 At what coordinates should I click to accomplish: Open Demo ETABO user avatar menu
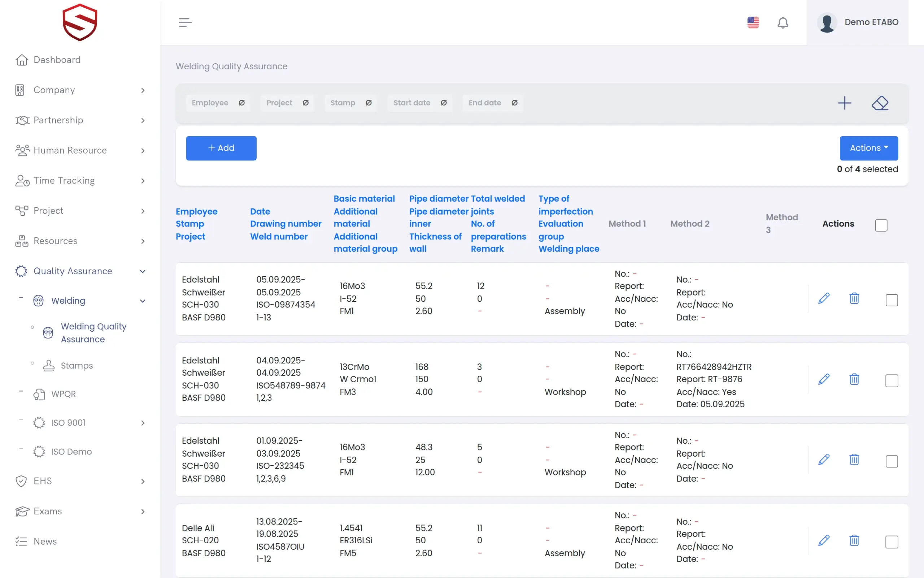(858, 22)
